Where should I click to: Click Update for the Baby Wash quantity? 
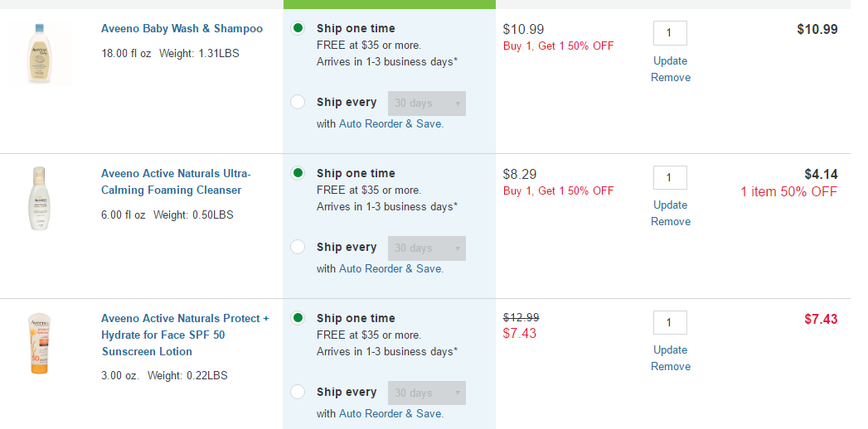point(670,60)
